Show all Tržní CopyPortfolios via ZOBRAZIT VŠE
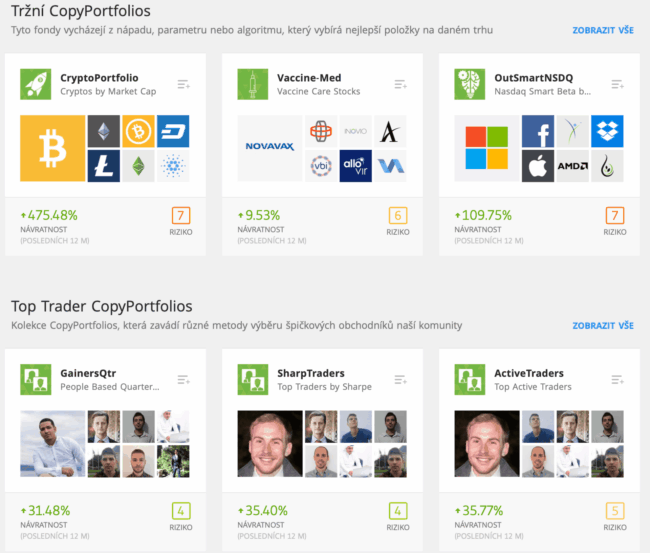Image resolution: width=650 pixels, height=553 pixels. point(603,30)
